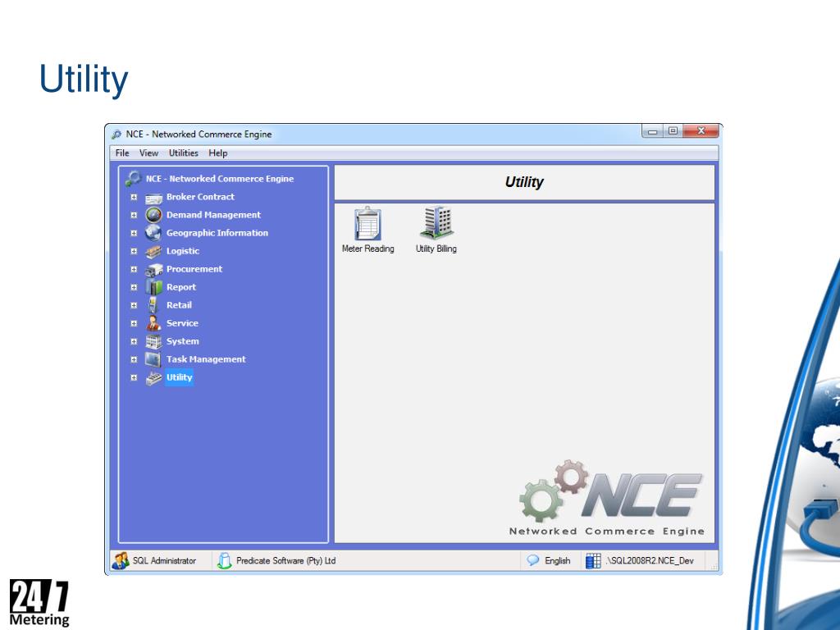Select the Procurement tree label
The image size is (840, 630).
tap(194, 269)
